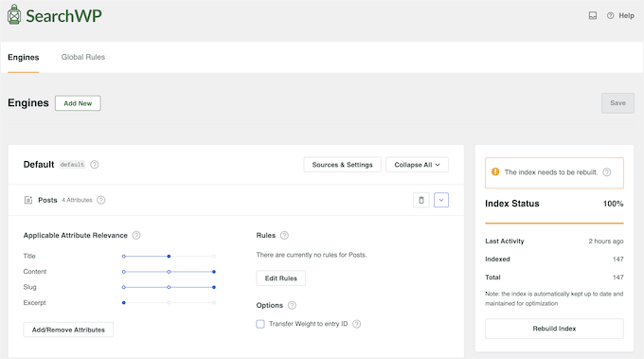Image resolution: width=644 pixels, height=359 pixels.
Task: Click the Index Status progress bar
Action: [x=554, y=223]
